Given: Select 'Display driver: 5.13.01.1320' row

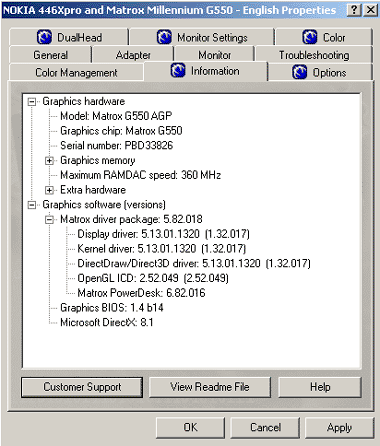Looking at the screenshot, I should tap(163, 234).
